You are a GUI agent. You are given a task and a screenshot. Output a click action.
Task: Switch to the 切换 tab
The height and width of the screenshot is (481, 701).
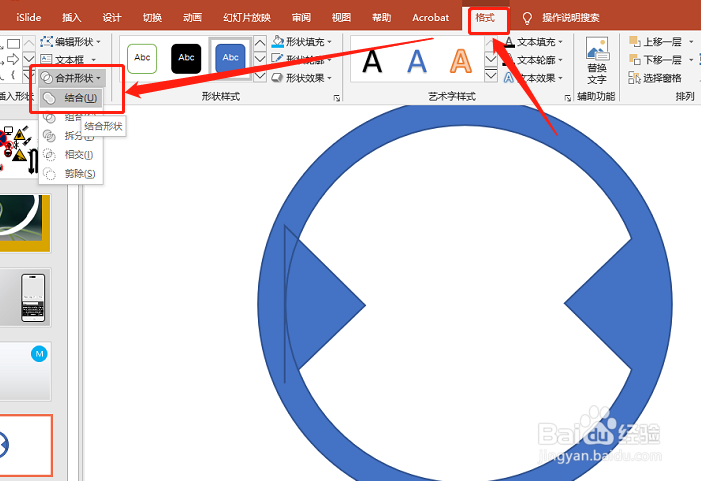coord(152,17)
